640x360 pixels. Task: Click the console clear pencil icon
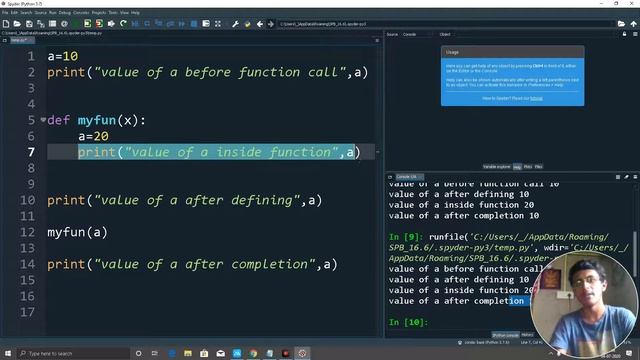pos(627,177)
